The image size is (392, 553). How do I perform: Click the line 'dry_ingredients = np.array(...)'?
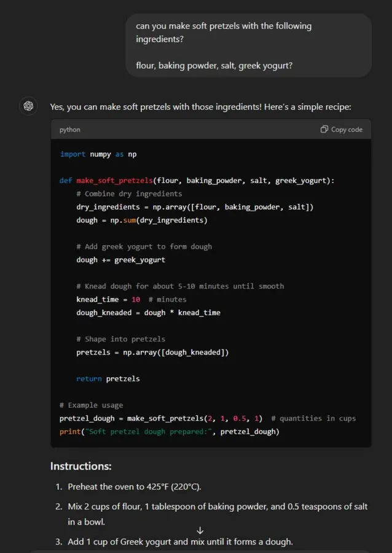click(x=195, y=206)
